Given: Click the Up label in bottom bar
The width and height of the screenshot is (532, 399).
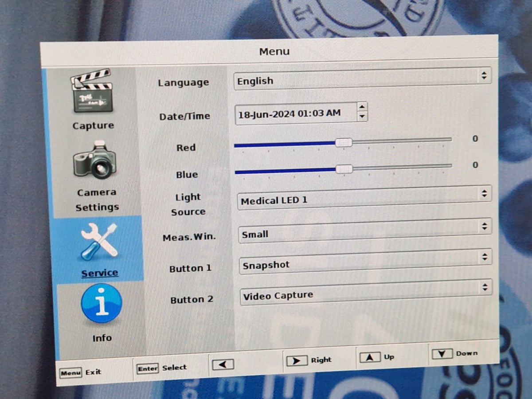Looking at the screenshot, I should [389, 357].
